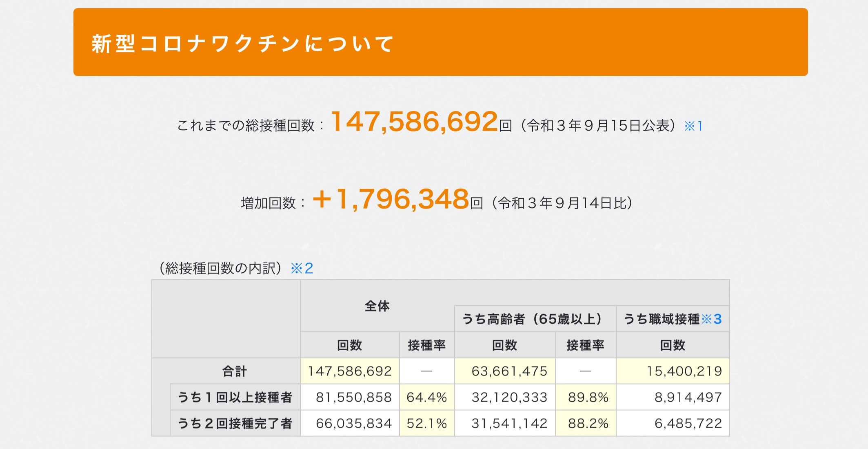
Task: Click the orange 新型コロナワクチンについて banner
Action: (440, 42)
